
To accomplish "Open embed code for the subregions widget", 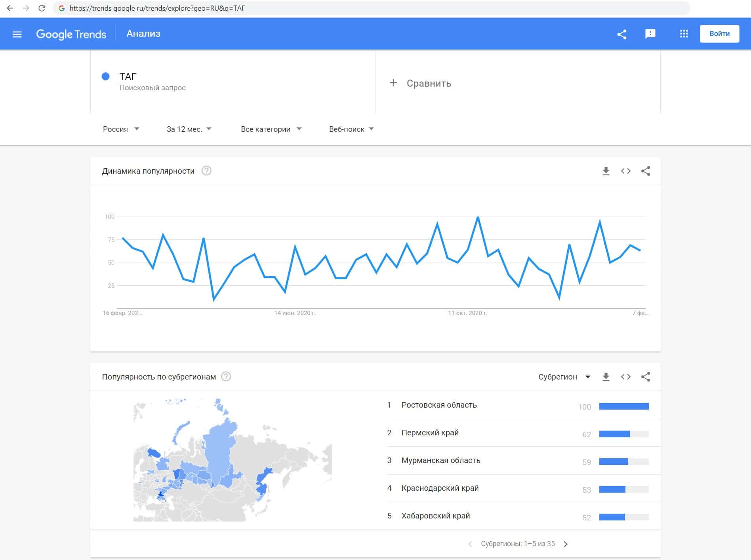I will [625, 377].
